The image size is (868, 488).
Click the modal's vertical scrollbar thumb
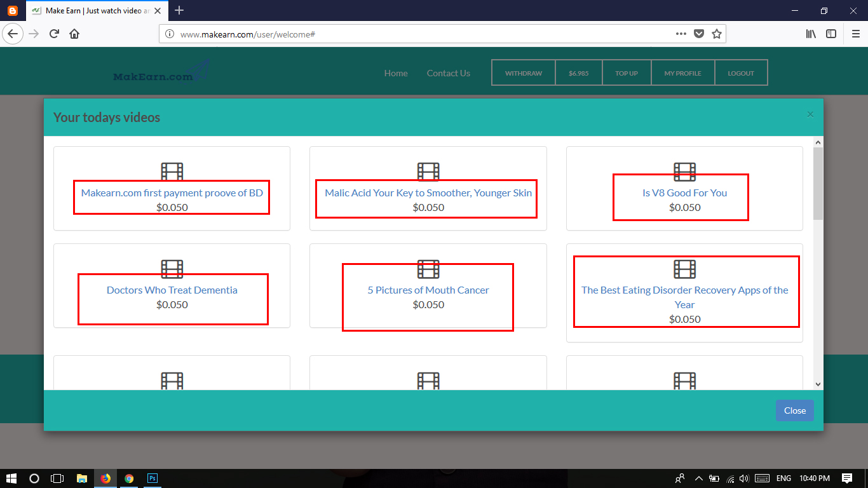tap(818, 183)
